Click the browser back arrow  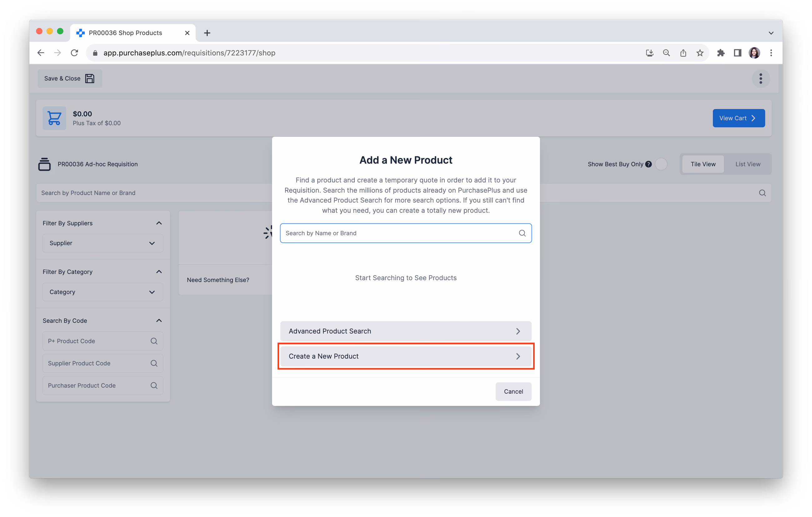tap(41, 53)
